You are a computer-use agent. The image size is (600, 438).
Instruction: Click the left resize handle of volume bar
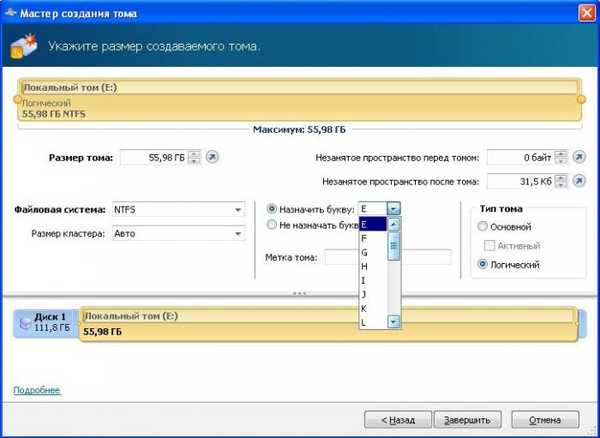coord(17,99)
